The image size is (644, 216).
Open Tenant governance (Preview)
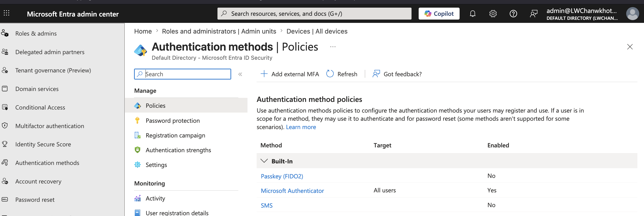click(53, 70)
